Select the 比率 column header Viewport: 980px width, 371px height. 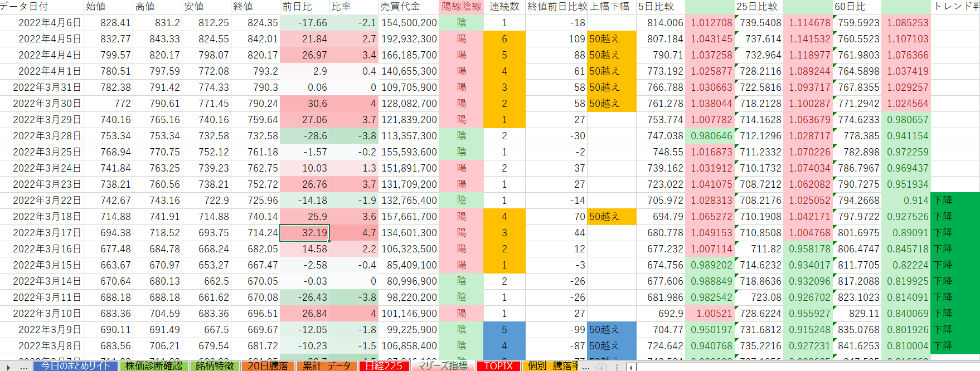353,7
